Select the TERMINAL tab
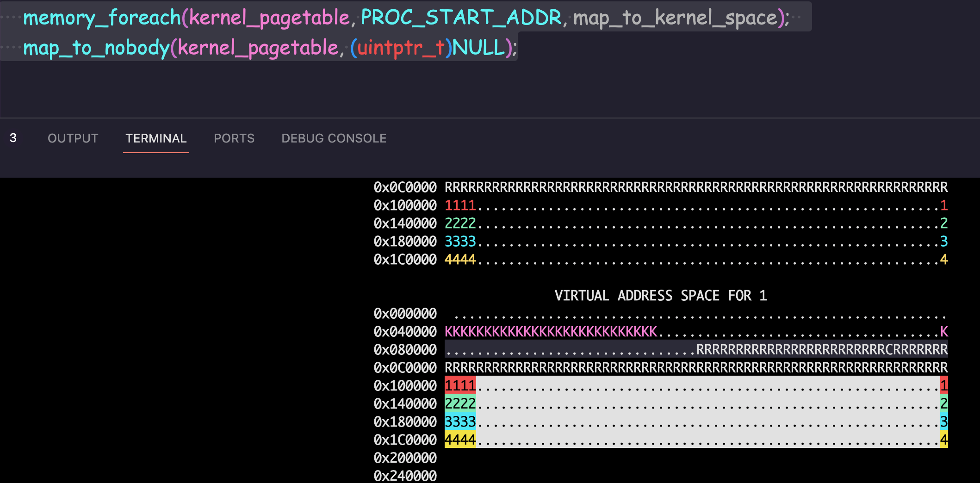980x483 pixels. [156, 138]
